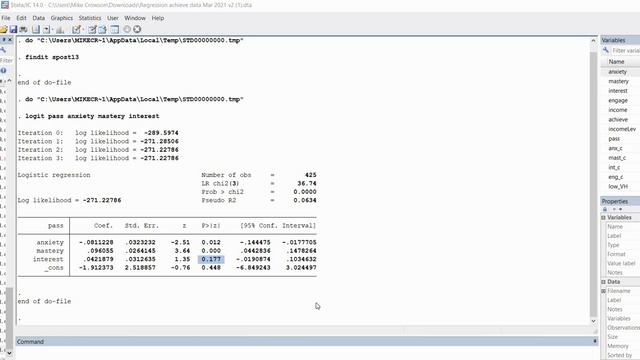The image size is (640, 360).
Task: Close the Review panel
Action: (x=10, y=40)
